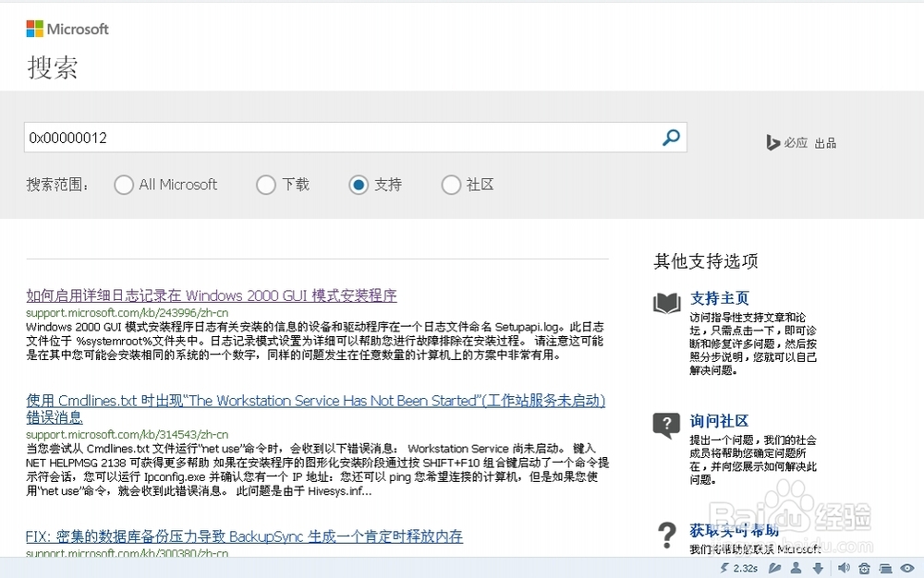Click the 搜索范围 label
The width and height of the screenshot is (924, 578).
point(57,185)
